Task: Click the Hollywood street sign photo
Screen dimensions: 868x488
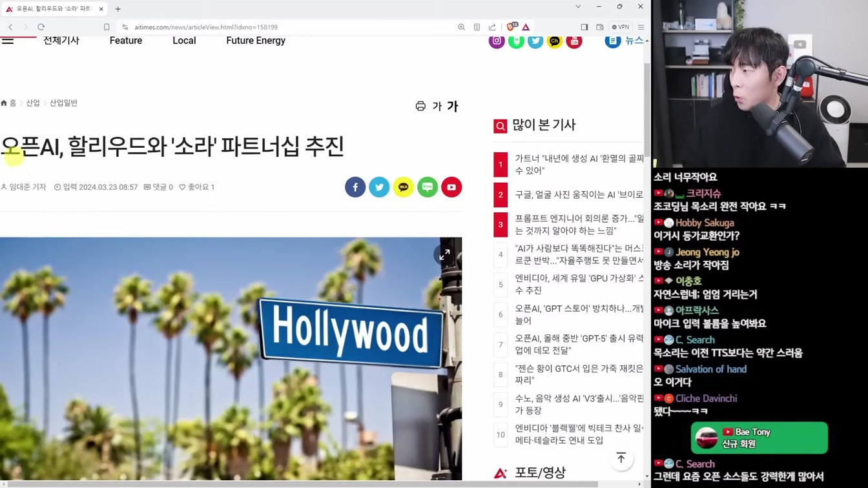Action: (x=231, y=359)
